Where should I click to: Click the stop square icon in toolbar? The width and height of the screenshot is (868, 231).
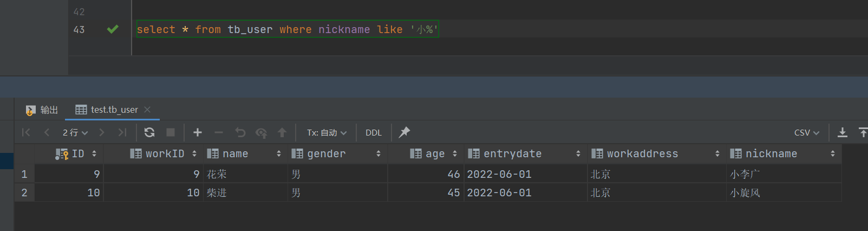171,132
